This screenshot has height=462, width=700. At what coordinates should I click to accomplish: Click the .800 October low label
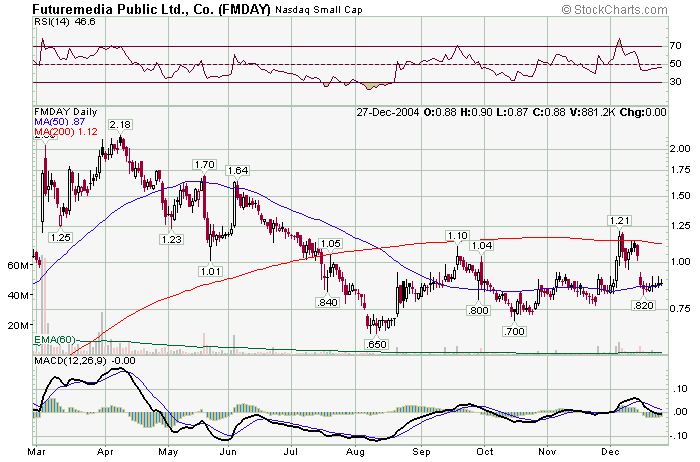click(x=478, y=311)
